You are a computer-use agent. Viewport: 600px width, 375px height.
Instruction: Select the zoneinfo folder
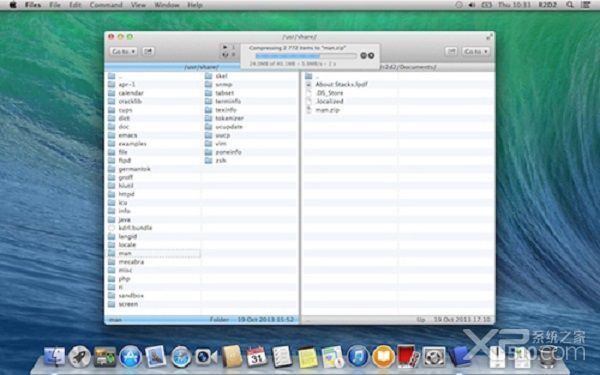coord(228,152)
